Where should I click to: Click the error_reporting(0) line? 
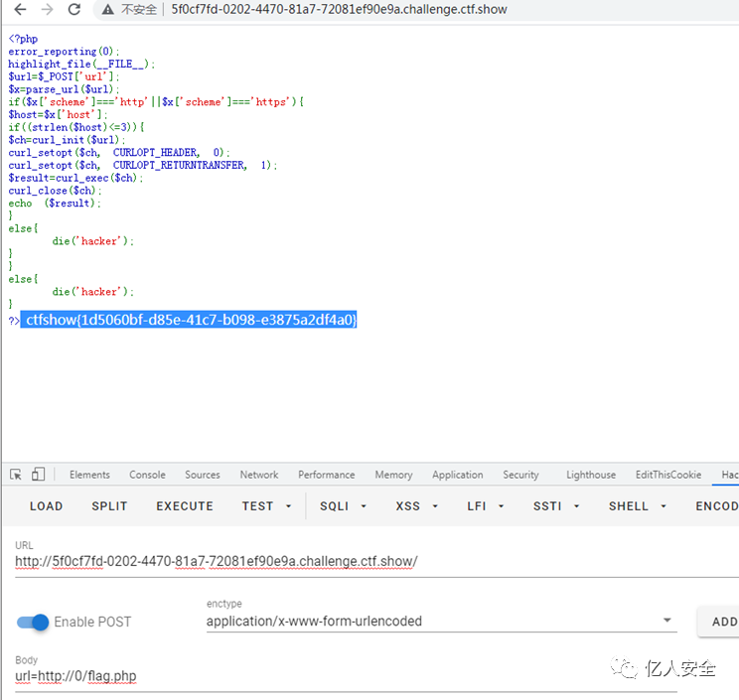pos(64,52)
